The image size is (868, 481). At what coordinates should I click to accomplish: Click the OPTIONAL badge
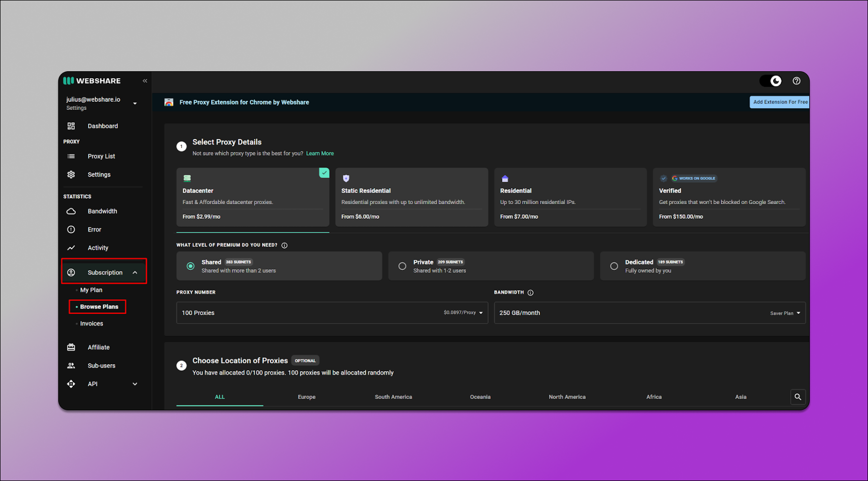(x=305, y=361)
